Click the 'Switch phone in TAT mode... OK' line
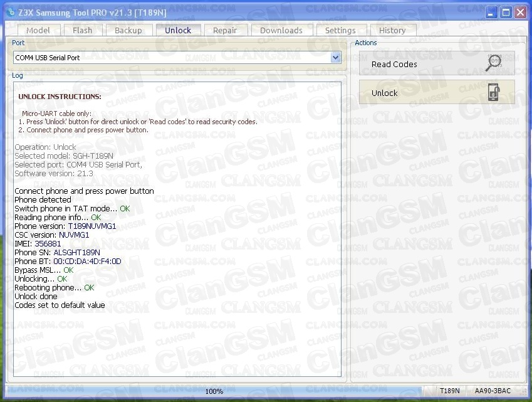The width and height of the screenshot is (532, 402). (72, 208)
